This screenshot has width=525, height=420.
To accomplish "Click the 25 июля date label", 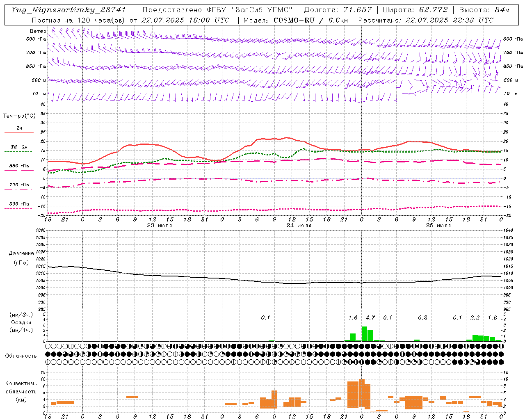I will (x=438, y=226).
